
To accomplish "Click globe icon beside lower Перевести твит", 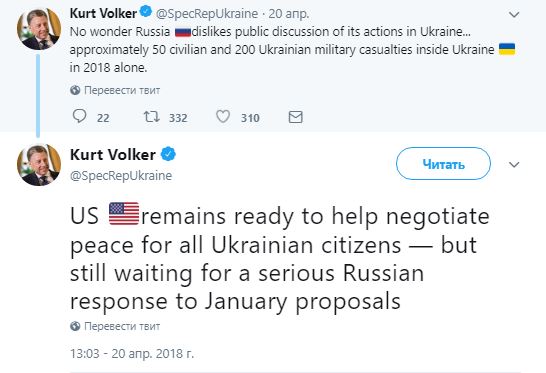I will coord(75,326).
